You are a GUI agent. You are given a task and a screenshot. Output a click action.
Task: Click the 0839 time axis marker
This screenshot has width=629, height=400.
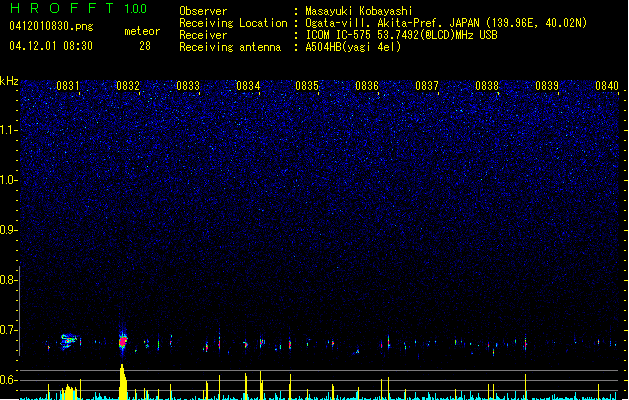click(547, 86)
